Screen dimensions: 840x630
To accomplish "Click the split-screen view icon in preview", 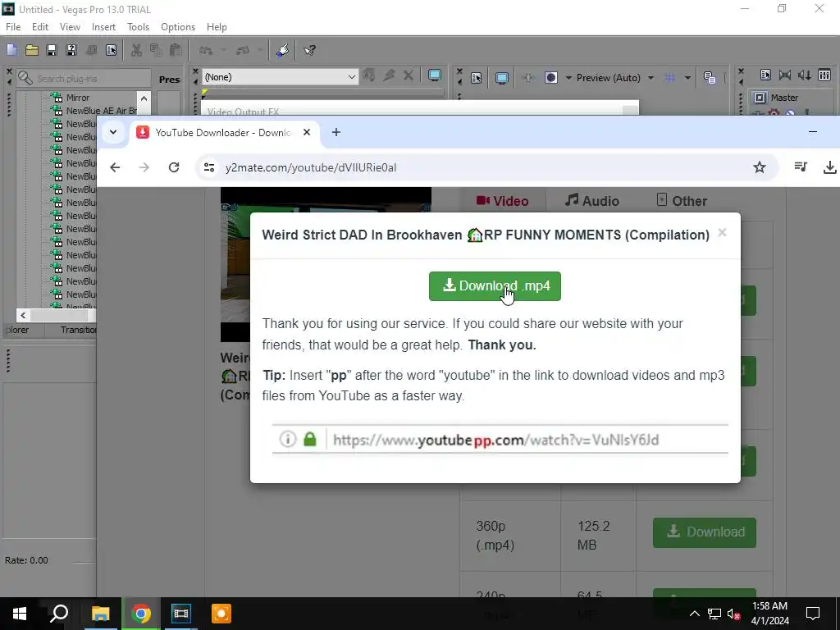I will tap(550, 78).
